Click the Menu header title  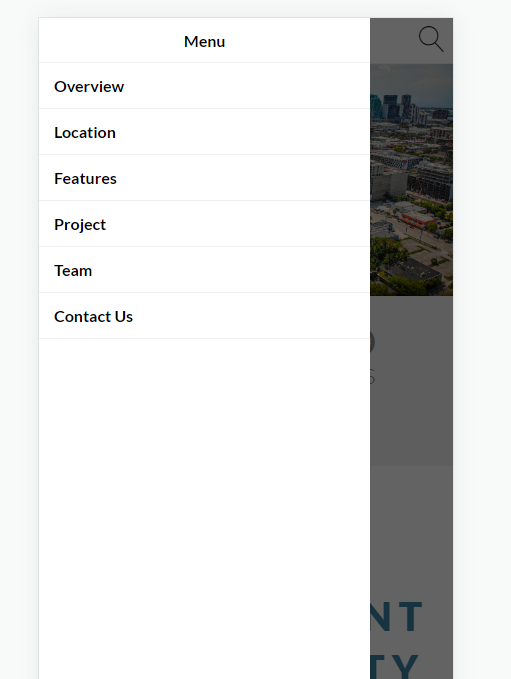click(x=204, y=42)
